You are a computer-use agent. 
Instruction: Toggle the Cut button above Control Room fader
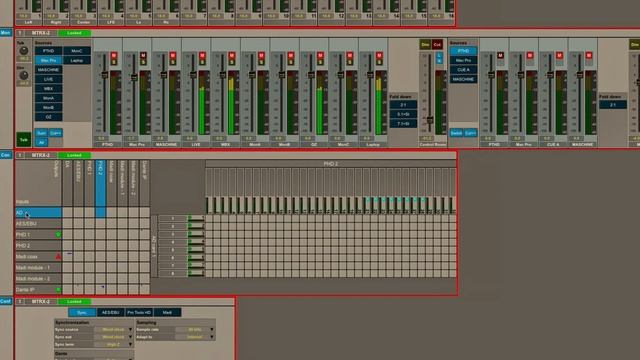tap(437, 44)
